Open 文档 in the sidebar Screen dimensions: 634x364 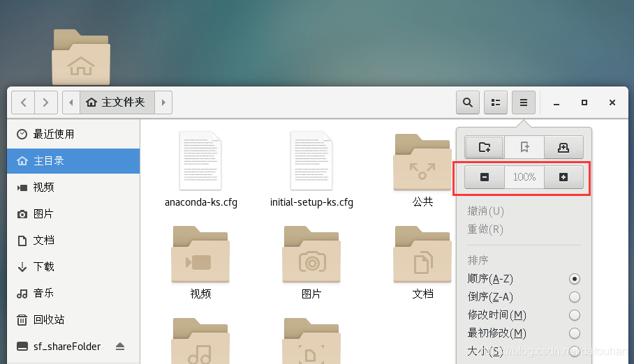73,241
